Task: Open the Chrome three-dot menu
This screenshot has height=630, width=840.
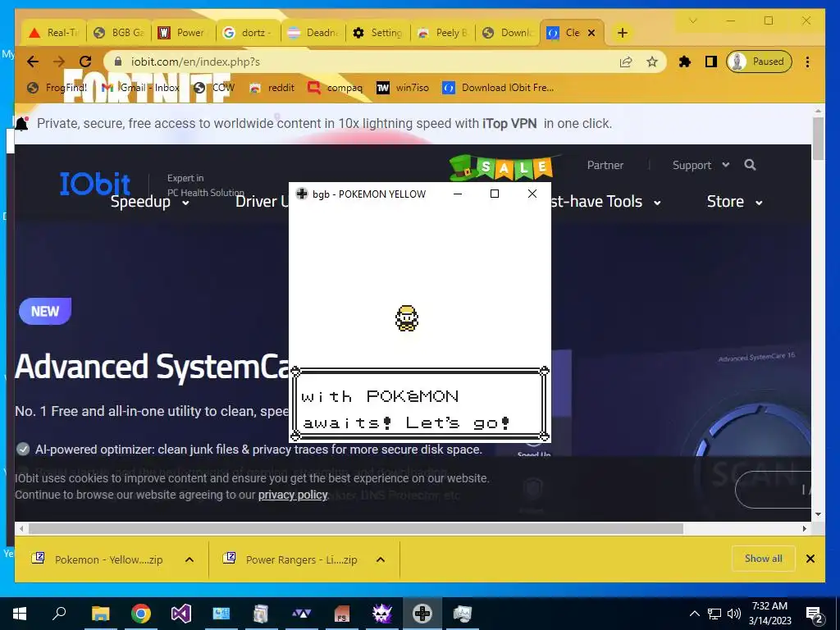Action: pyautogui.click(x=807, y=62)
